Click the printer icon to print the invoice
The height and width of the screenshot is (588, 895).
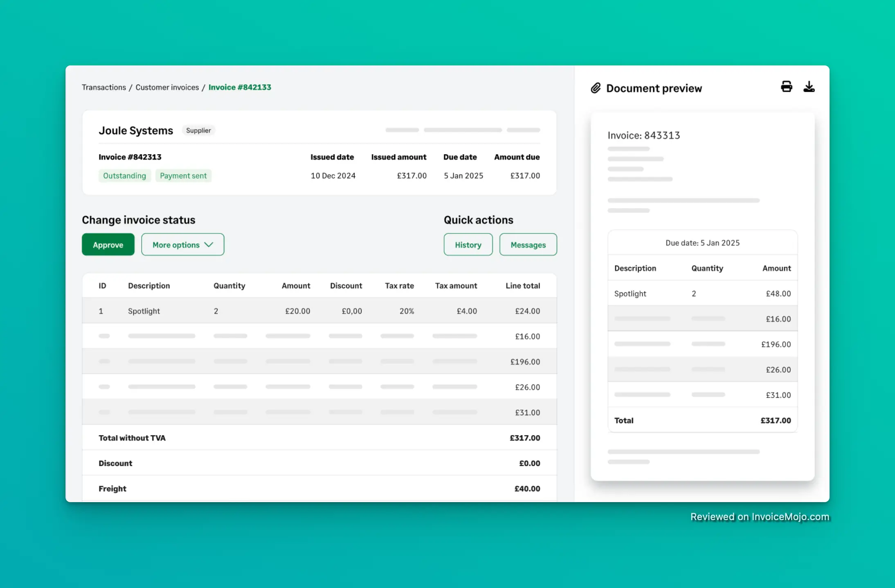click(786, 87)
